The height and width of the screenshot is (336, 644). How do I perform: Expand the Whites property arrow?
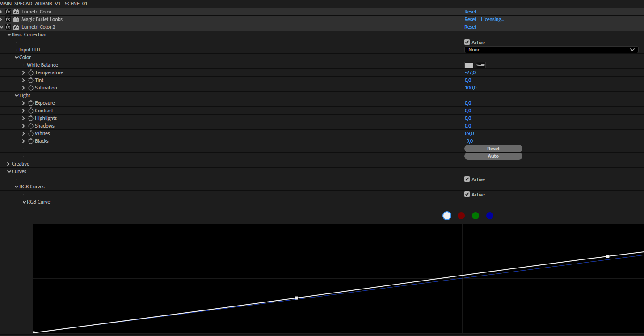pos(24,133)
